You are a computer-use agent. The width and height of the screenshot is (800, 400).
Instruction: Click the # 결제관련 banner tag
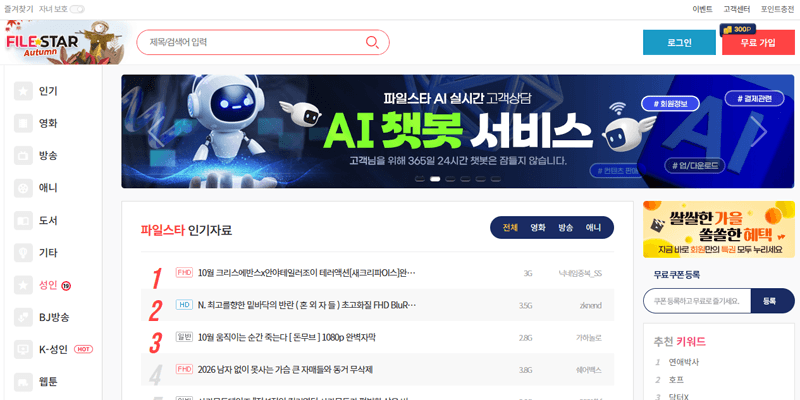click(x=755, y=98)
